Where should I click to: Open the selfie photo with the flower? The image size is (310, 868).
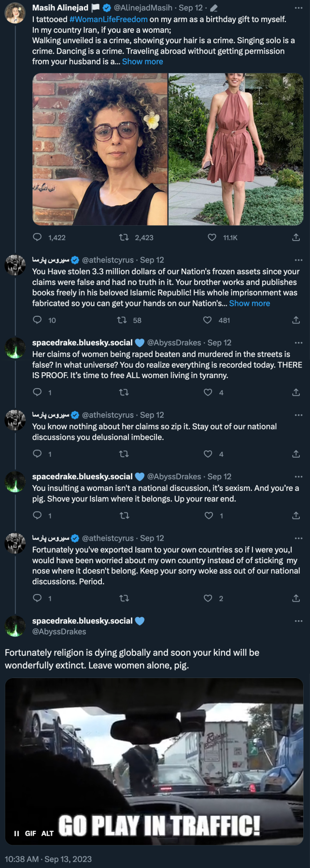tap(100, 149)
